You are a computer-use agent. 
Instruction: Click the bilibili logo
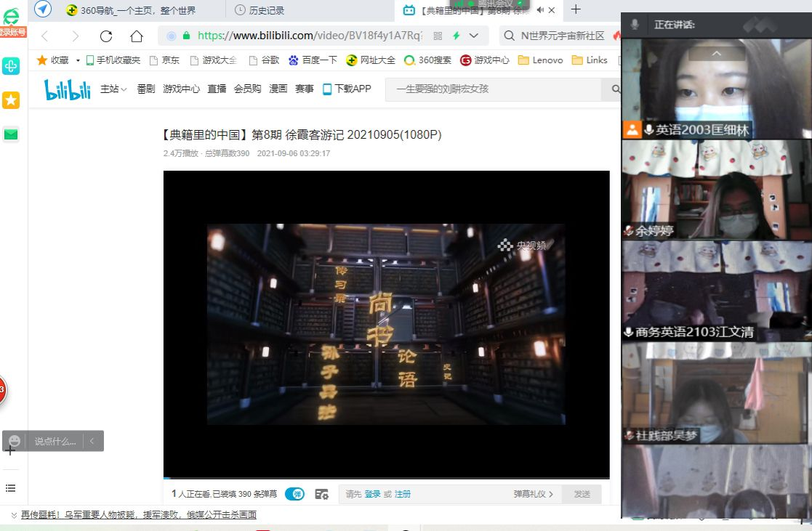(x=68, y=89)
